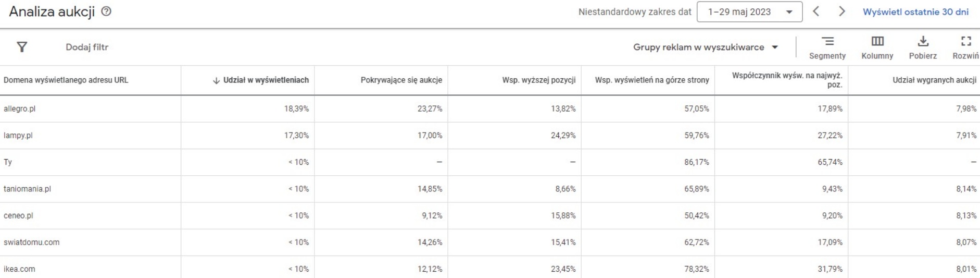
Task: Expand Grupy reklam w wyszukiwarce dropdown
Action: pyautogui.click(x=706, y=47)
